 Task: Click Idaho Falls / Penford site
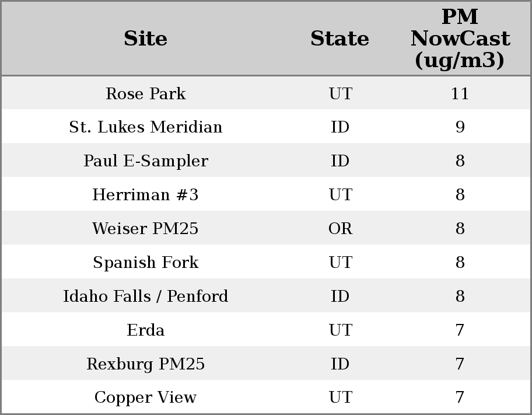(145, 297)
